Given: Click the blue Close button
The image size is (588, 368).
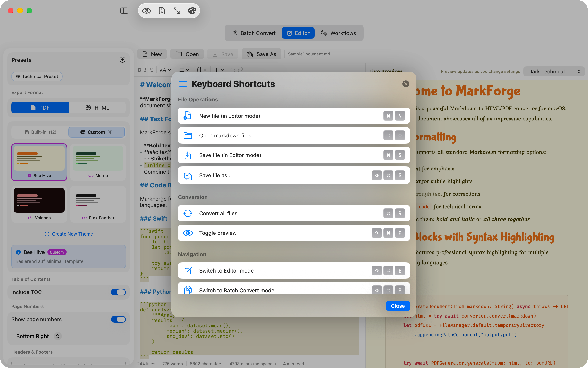Looking at the screenshot, I should 398,306.
